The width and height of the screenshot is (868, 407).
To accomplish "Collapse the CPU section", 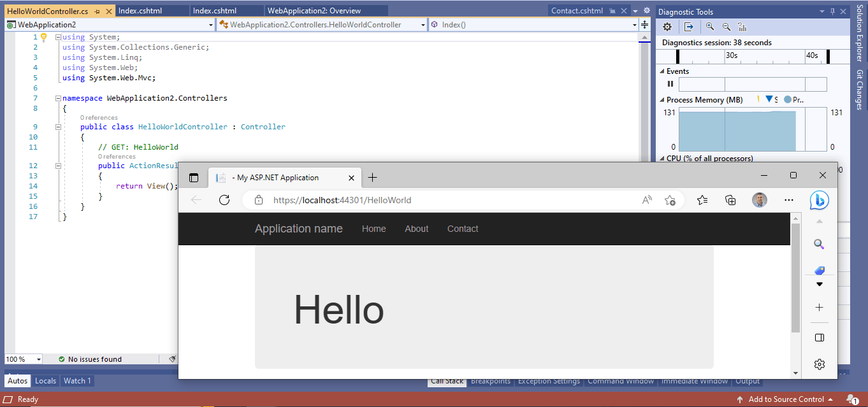I will [x=662, y=159].
